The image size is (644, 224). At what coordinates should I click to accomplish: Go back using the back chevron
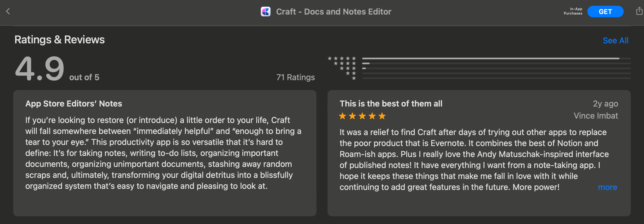(8, 11)
